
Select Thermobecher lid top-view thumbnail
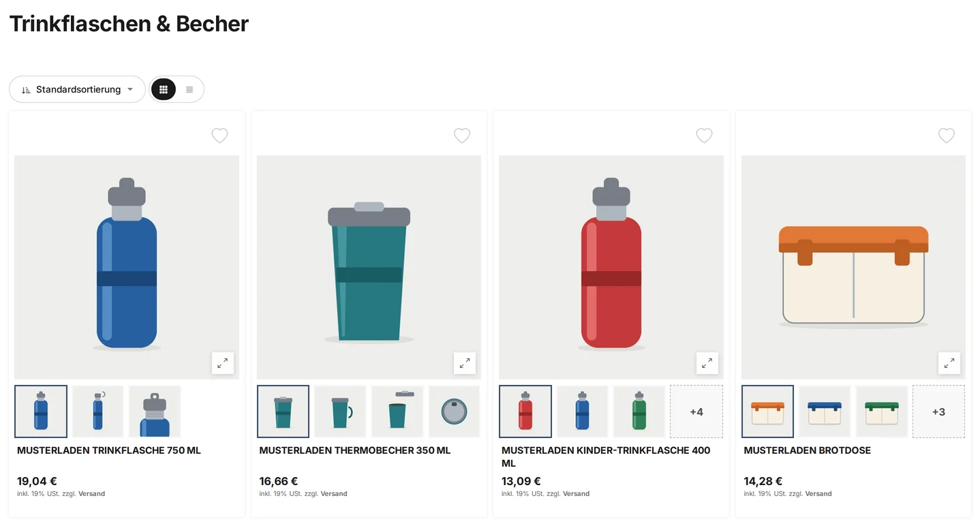(x=454, y=411)
